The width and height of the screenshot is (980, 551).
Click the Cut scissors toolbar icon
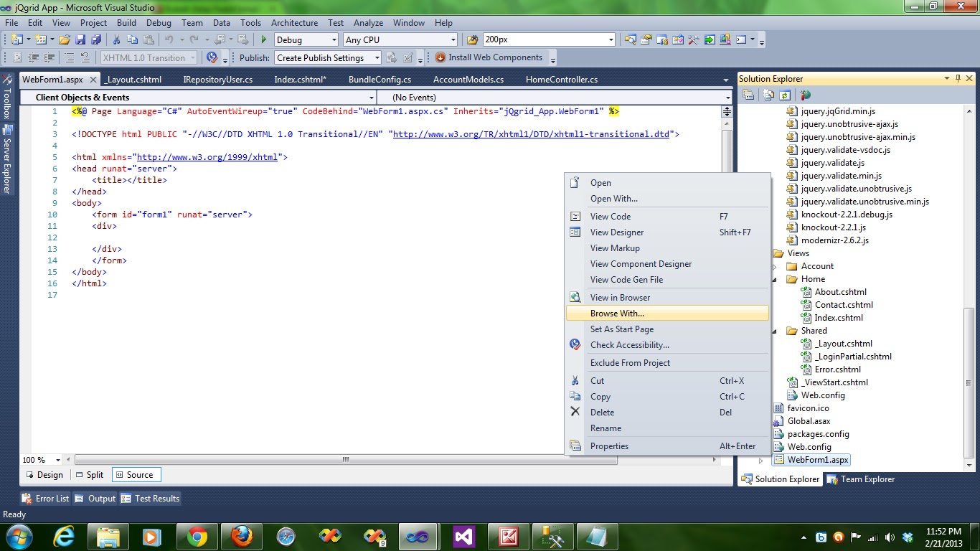point(118,40)
